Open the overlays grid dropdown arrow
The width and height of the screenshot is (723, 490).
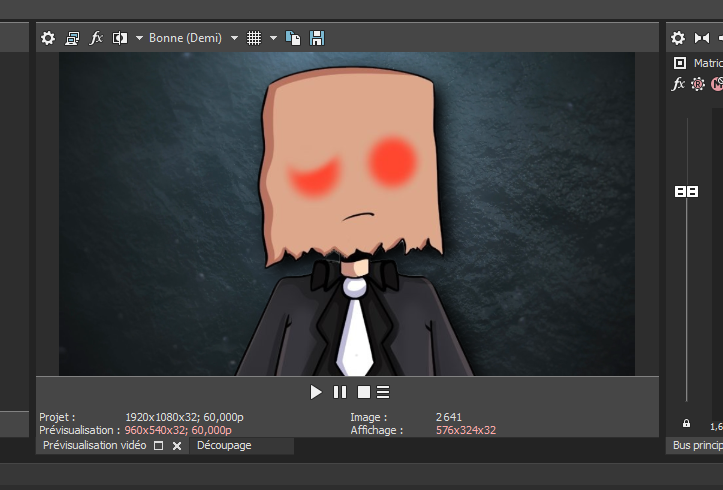[273, 38]
